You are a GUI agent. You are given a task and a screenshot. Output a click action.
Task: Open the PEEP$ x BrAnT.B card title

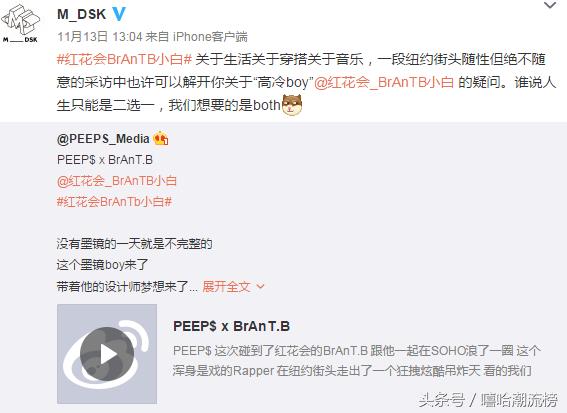click(231, 326)
